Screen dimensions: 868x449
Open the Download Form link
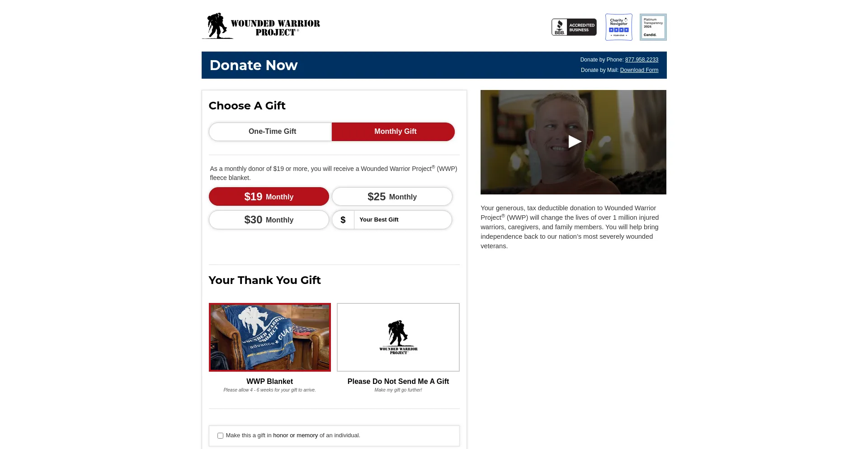click(x=639, y=70)
